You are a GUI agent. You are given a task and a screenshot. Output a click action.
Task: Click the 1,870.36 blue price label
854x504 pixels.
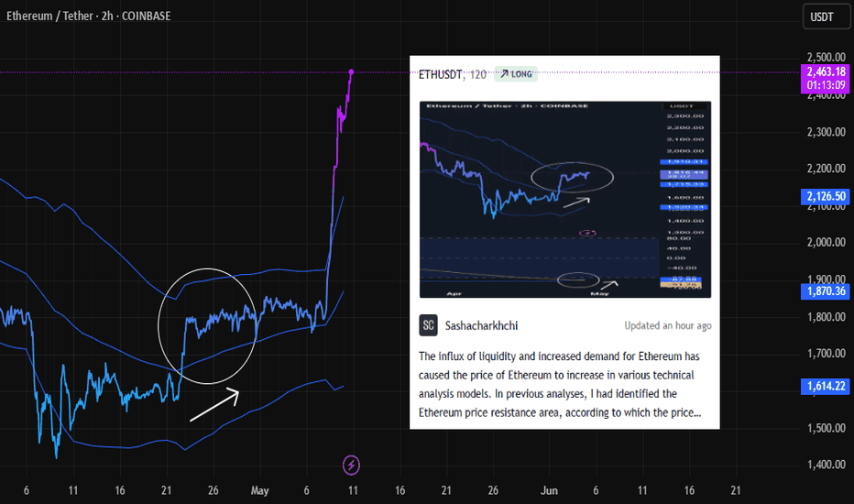click(x=826, y=291)
